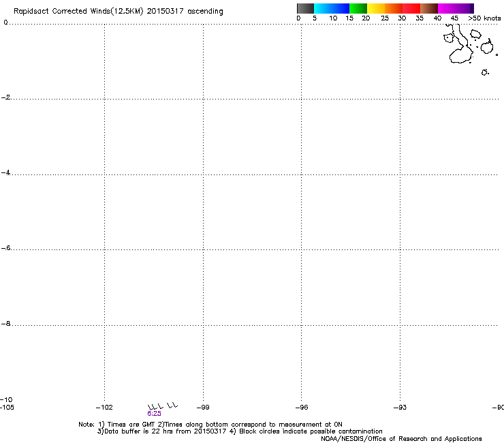Click the small island outline below the Galapagos
Screen dimensions: 504x443
click(485, 72)
